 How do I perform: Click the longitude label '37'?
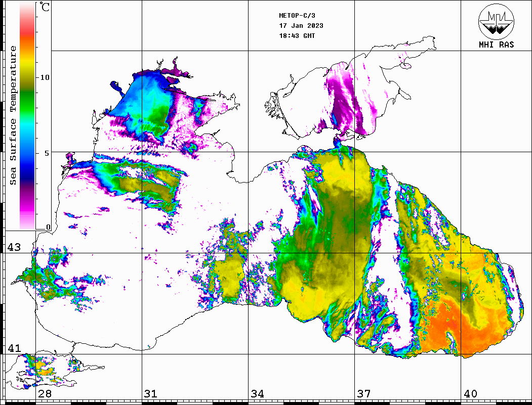[x=364, y=394]
